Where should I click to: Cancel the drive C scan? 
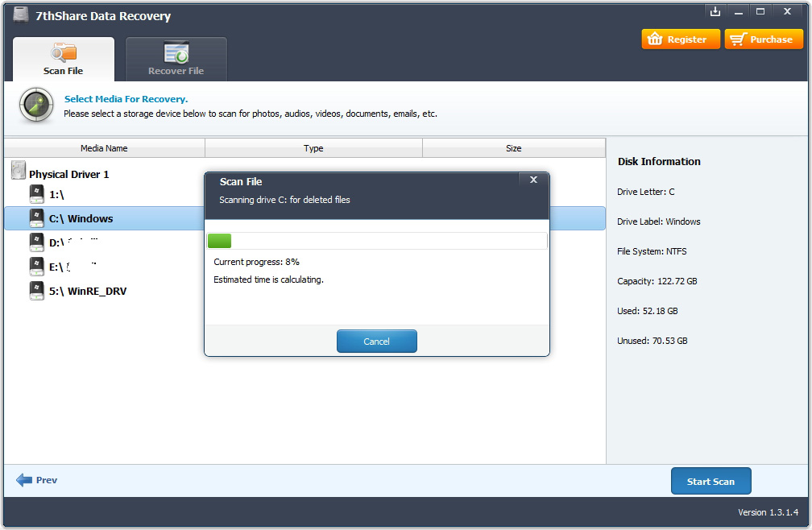(x=376, y=341)
